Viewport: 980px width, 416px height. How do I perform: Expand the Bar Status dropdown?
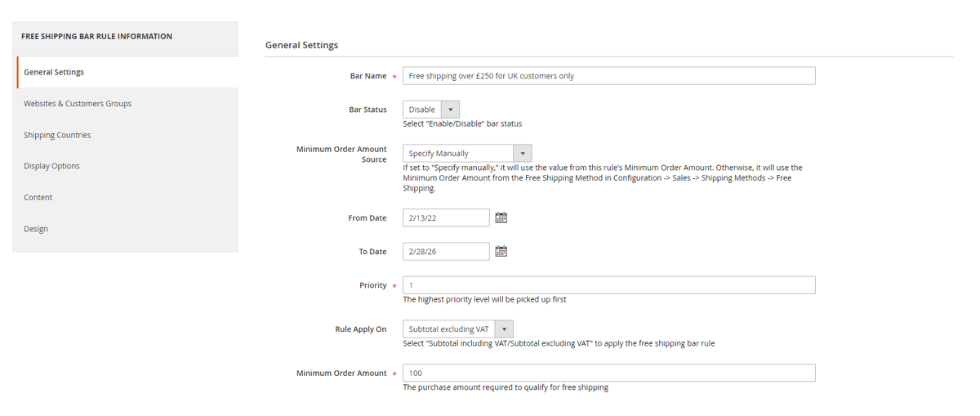(x=431, y=110)
